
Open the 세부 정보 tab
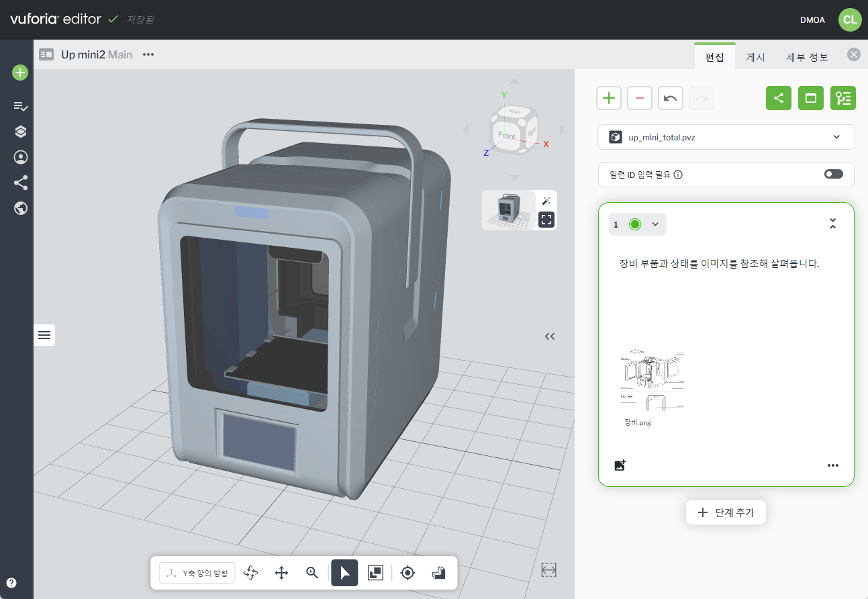(807, 57)
